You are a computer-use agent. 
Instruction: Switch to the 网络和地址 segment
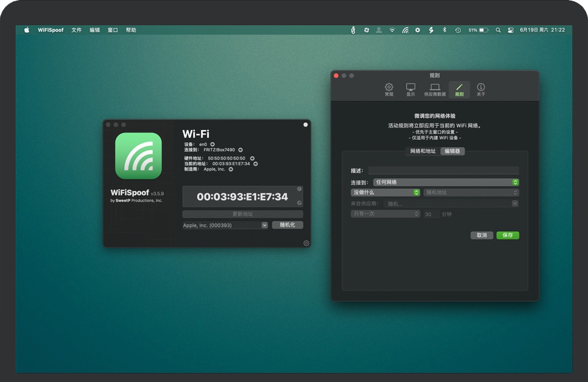point(423,151)
